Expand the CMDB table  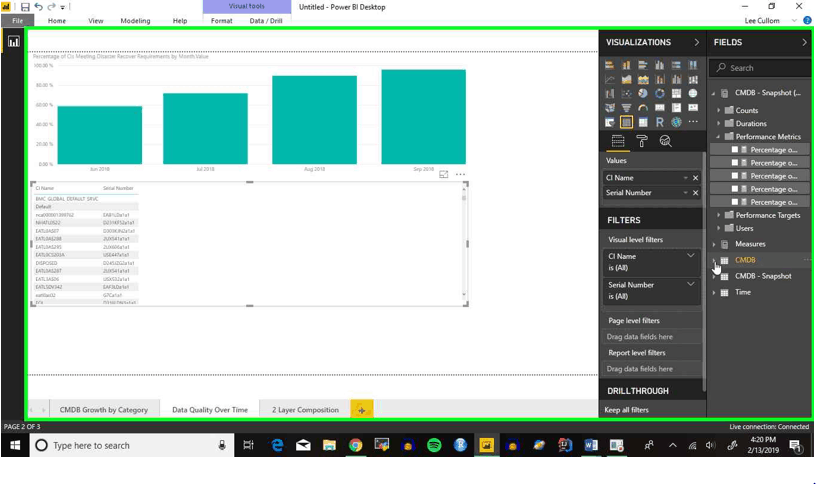(x=714, y=260)
